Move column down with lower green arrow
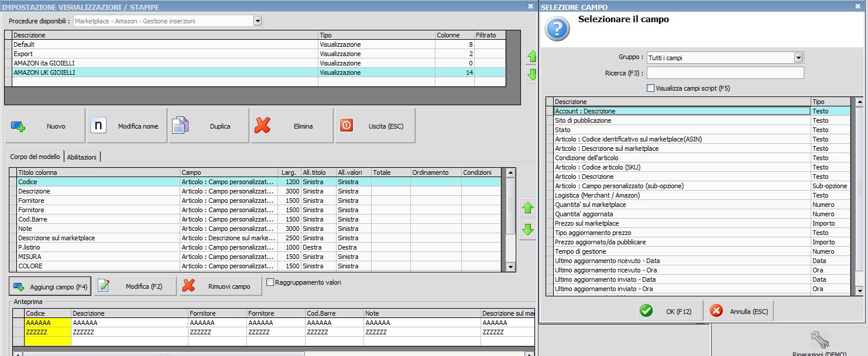Screen dimensions: 868x356 pyautogui.click(x=528, y=230)
